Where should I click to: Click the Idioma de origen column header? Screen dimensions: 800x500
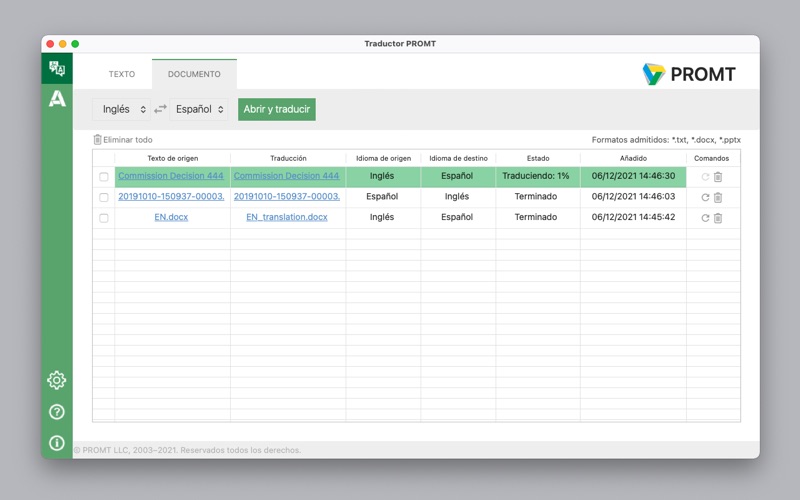(x=383, y=158)
